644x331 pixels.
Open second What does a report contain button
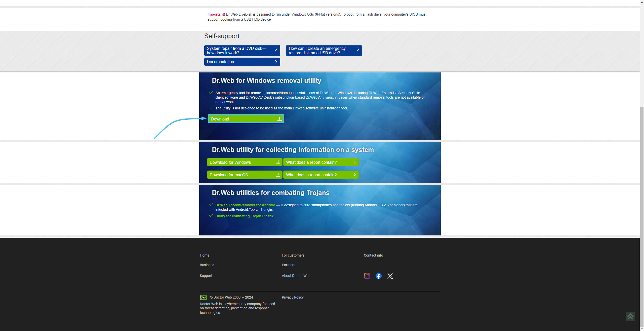tap(320, 175)
